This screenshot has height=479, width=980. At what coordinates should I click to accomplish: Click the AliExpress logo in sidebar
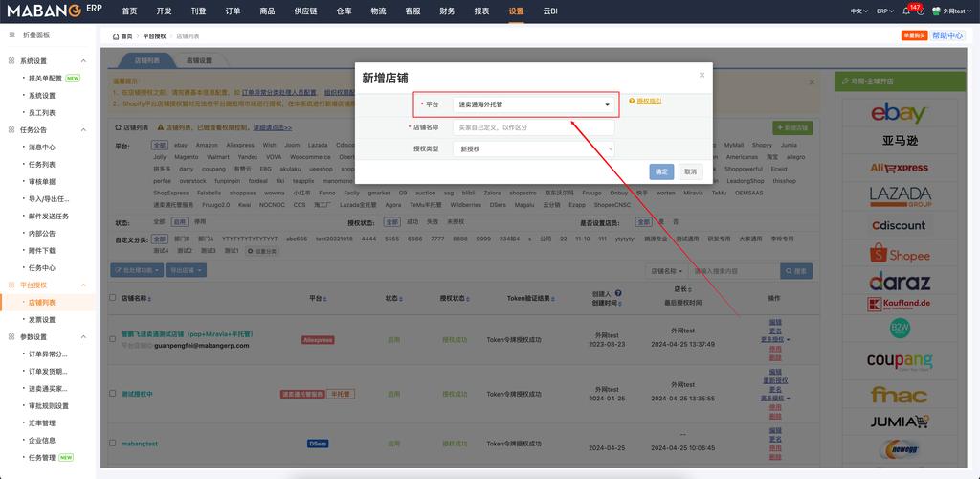pos(899,168)
